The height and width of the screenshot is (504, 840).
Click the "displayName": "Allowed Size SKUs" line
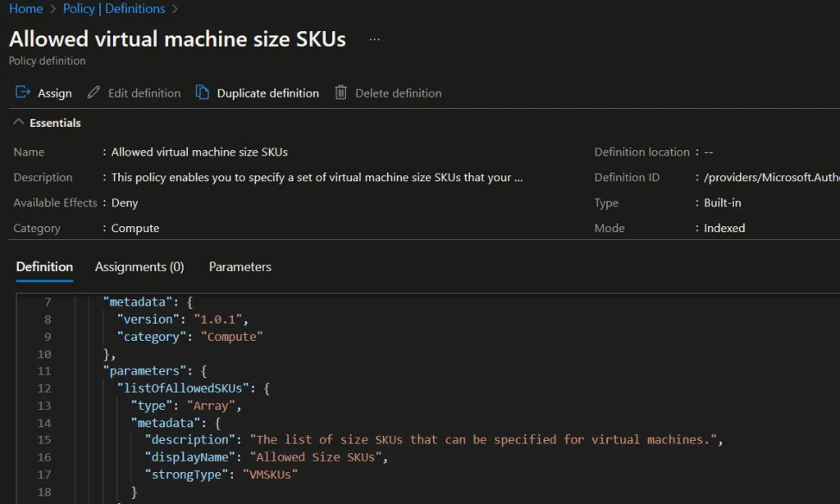[x=267, y=457]
